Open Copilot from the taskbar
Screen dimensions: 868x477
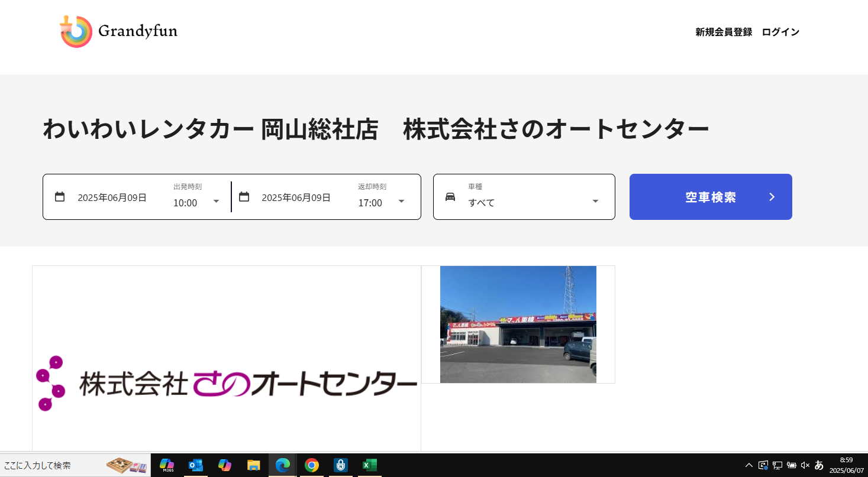224,465
